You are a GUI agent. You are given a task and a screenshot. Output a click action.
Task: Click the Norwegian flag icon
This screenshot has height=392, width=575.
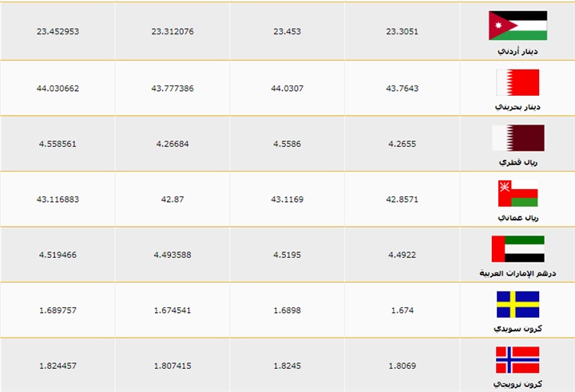coord(517,360)
